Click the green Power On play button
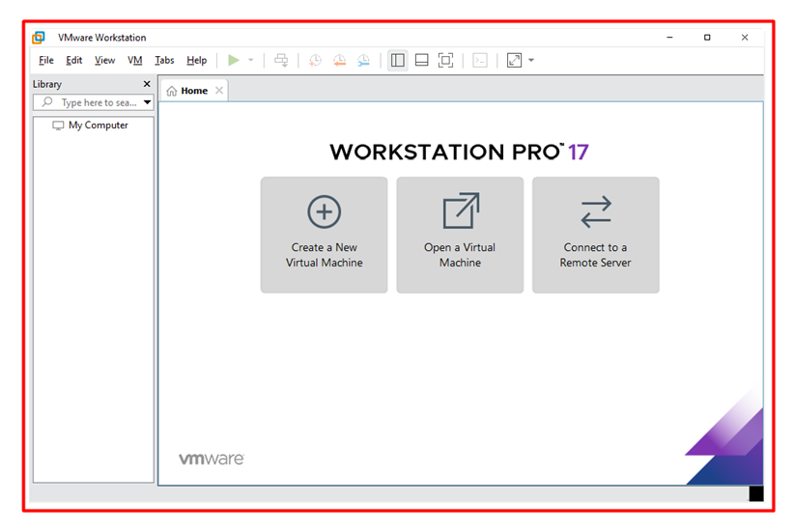The image size is (794, 532). click(234, 60)
